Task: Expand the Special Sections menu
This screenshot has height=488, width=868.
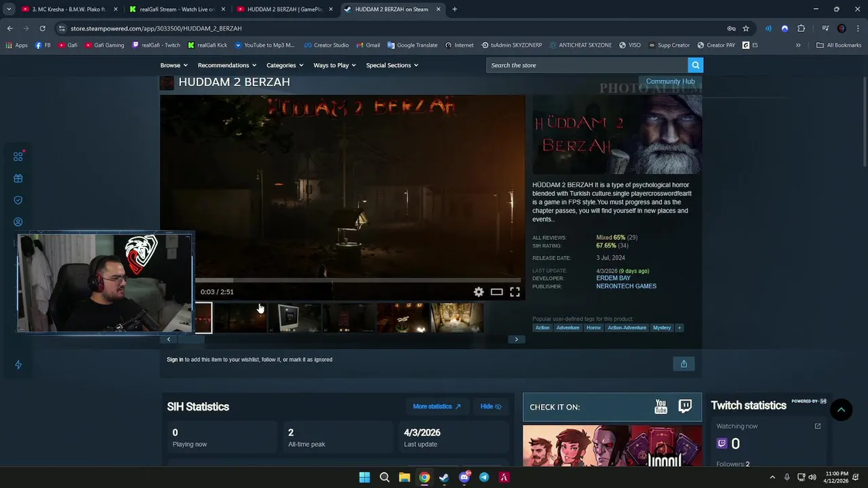Action: [392, 65]
